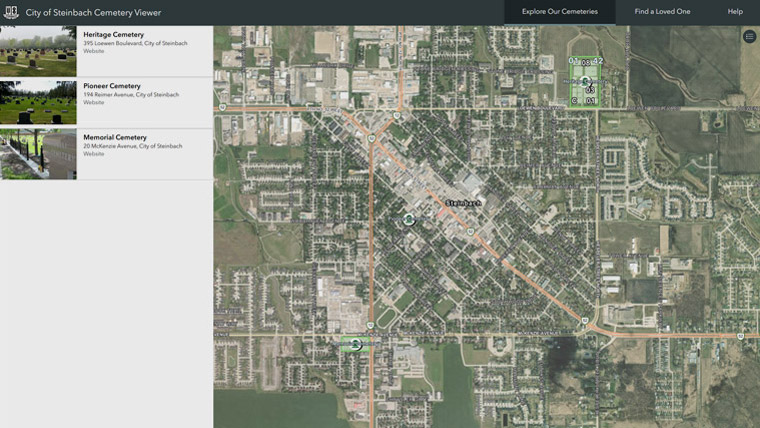Open the Help menu item
The width and height of the screenshot is (760, 428).
pyautogui.click(x=735, y=12)
